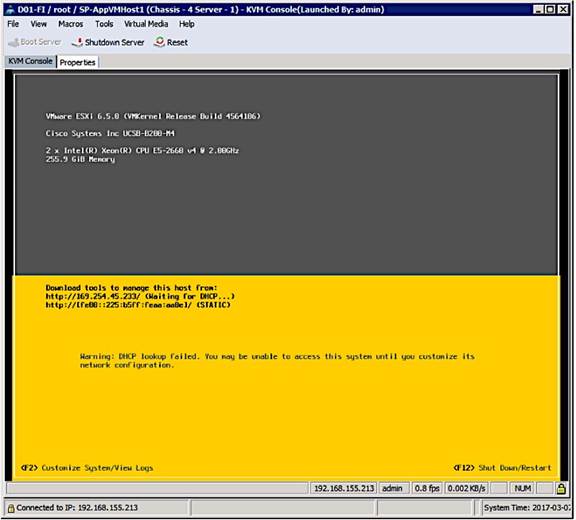Open the Help menu

(x=187, y=24)
